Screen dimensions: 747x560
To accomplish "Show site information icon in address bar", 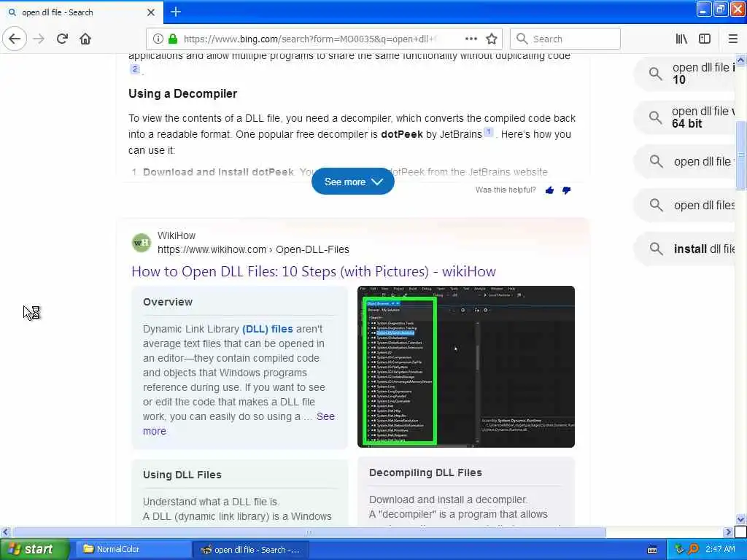I will pos(158,39).
